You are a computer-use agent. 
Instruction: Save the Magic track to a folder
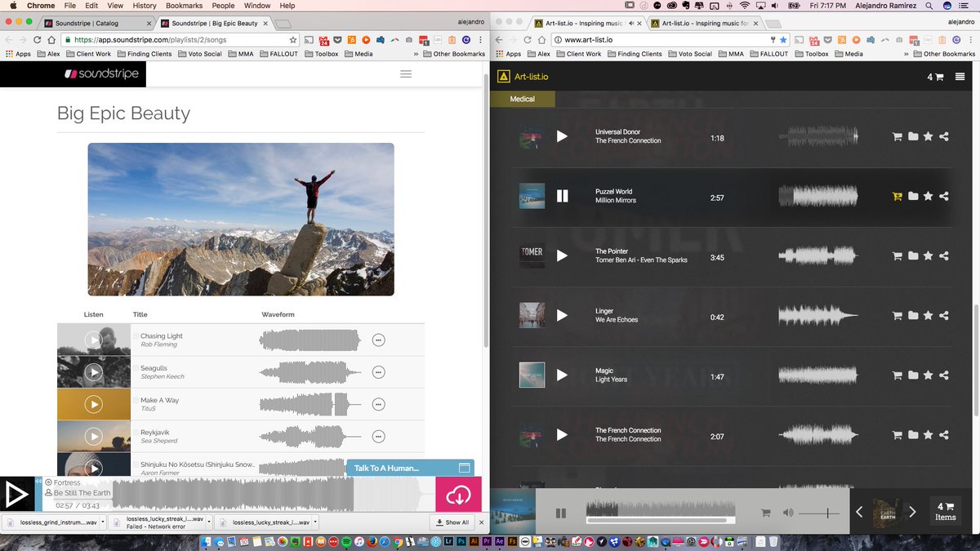click(913, 375)
